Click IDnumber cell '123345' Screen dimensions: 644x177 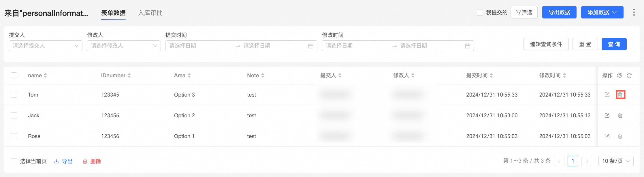(110, 95)
